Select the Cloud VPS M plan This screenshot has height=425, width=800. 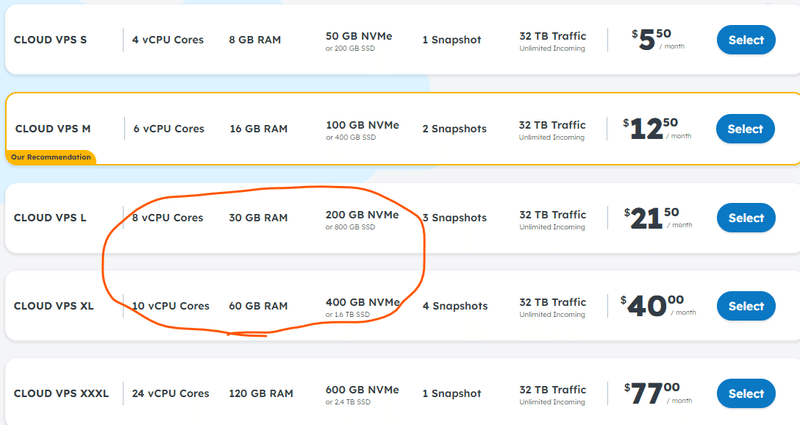click(745, 129)
